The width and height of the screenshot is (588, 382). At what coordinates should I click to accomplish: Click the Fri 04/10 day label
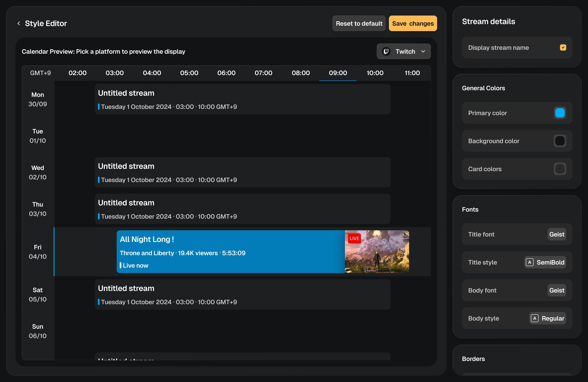click(x=38, y=252)
